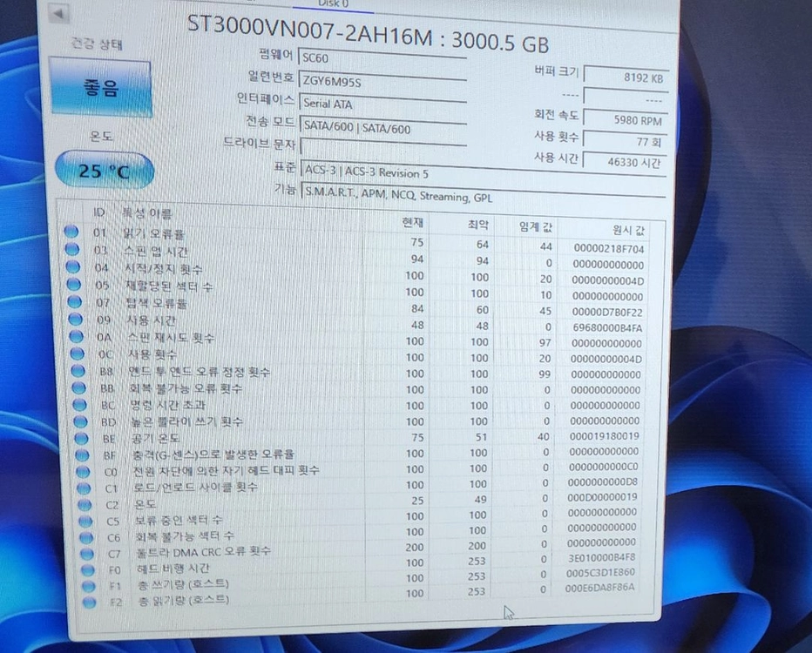Click the status dot for ID BB

(x=79, y=387)
